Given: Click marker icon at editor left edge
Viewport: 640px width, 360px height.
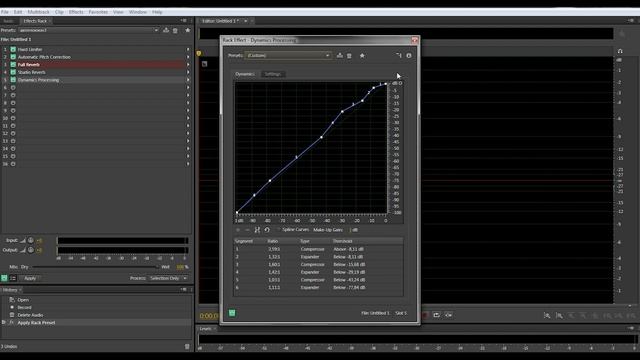Looking at the screenshot, I should [199, 53].
